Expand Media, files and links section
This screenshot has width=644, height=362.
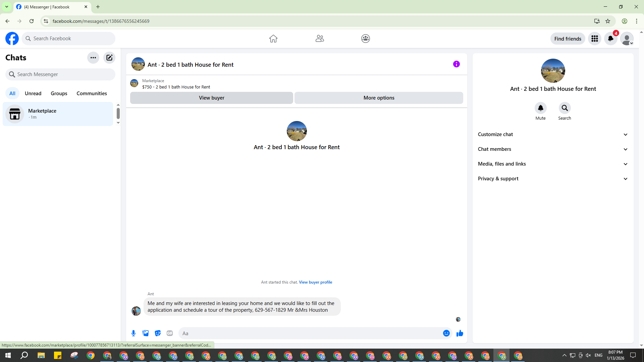click(553, 164)
